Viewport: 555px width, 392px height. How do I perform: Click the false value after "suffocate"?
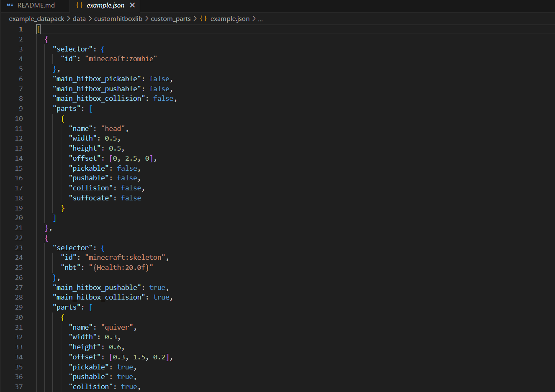pos(131,198)
